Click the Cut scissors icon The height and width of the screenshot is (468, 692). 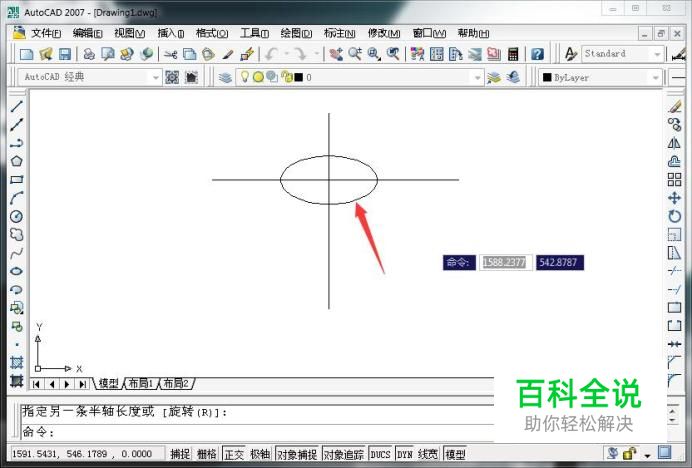[170, 54]
